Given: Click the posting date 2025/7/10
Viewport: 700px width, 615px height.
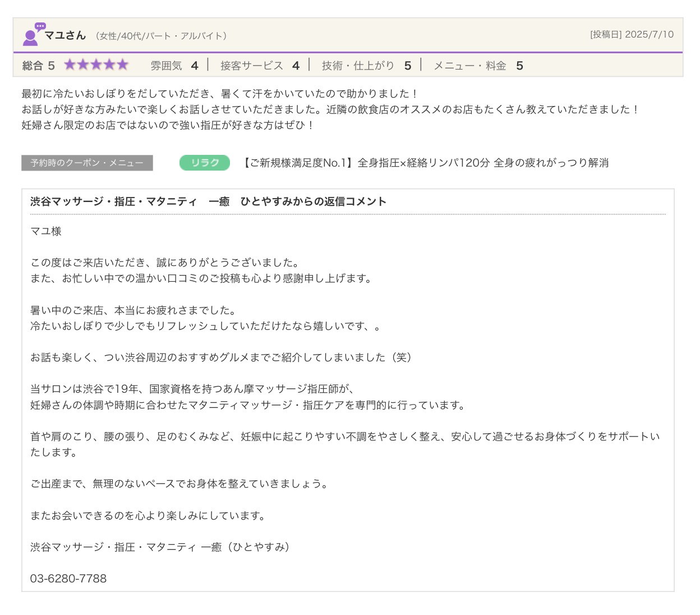Looking at the screenshot, I should pyautogui.click(x=648, y=34).
